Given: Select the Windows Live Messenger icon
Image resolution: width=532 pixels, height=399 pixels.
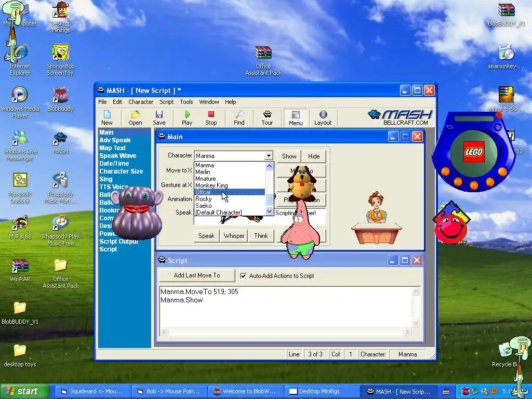Looking at the screenshot, I should [x=20, y=145].
